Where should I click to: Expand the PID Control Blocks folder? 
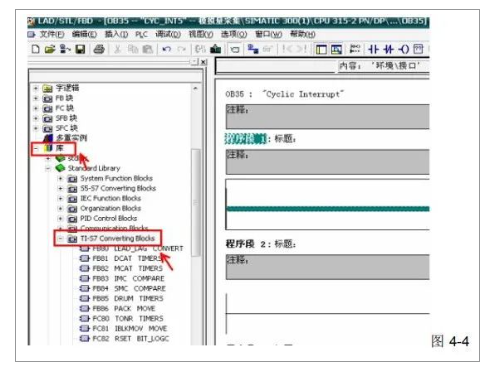click(x=60, y=218)
